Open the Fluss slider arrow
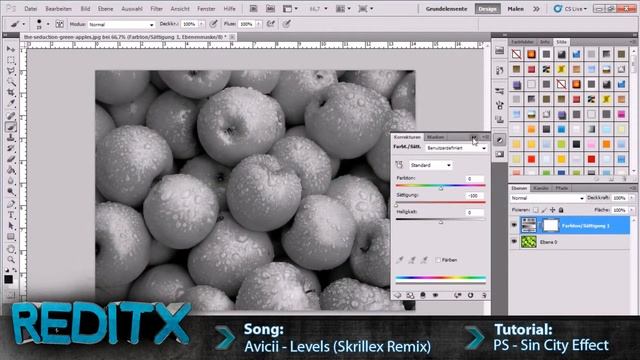Viewport: 640px width, 360px height. point(259,24)
